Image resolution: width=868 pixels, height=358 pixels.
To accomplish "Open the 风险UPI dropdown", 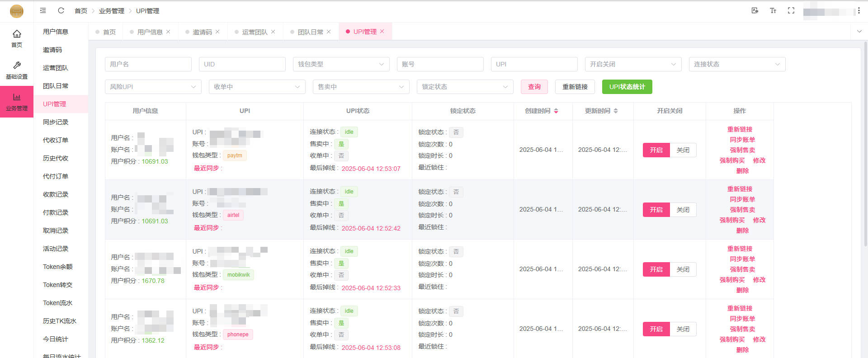I will 153,87.
